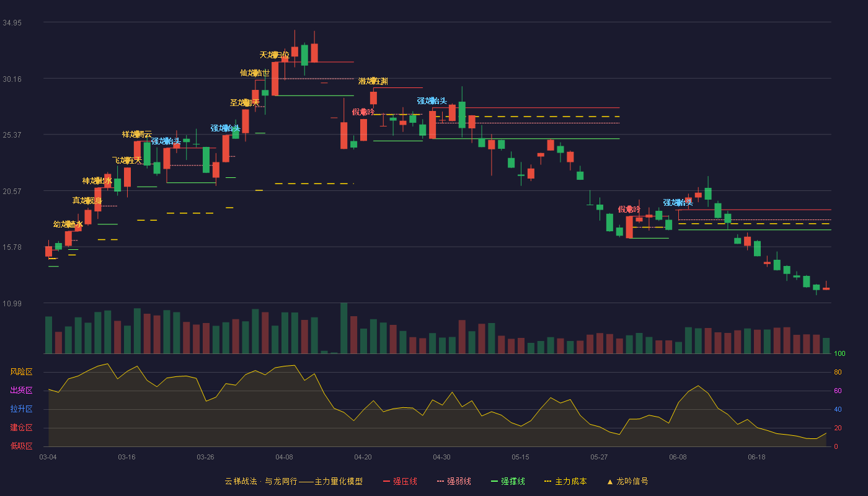Click the 仙龙临世 signal marker
This screenshot has height=496, width=868.
pyautogui.click(x=255, y=73)
